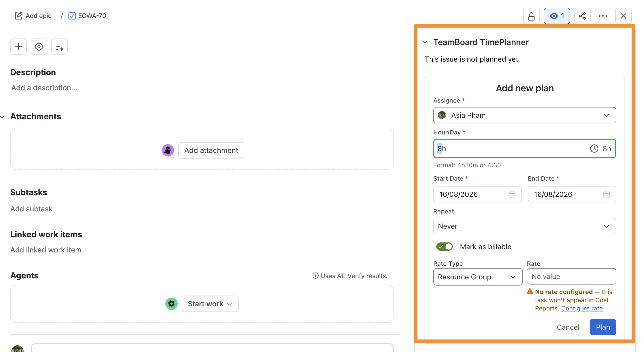Image resolution: width=644 pixels, height=352 pixels.
Task: Click the Linked work items heading
Action: (x=46, y=234)
